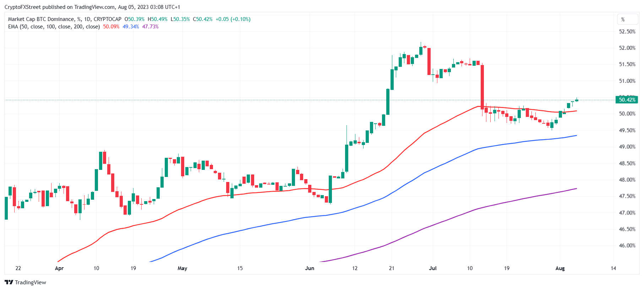Click the May label on time axis

pos(182,268)
